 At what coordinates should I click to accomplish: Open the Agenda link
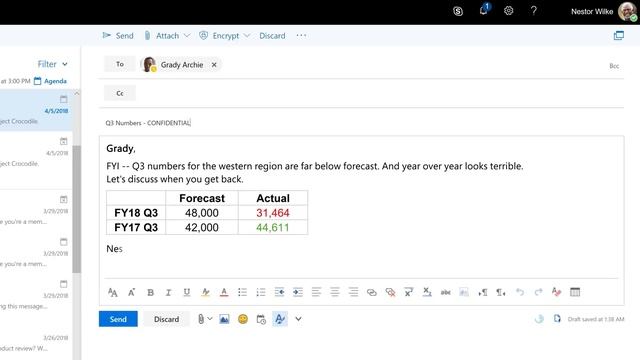pyautogui.click(x=50, y=81)
